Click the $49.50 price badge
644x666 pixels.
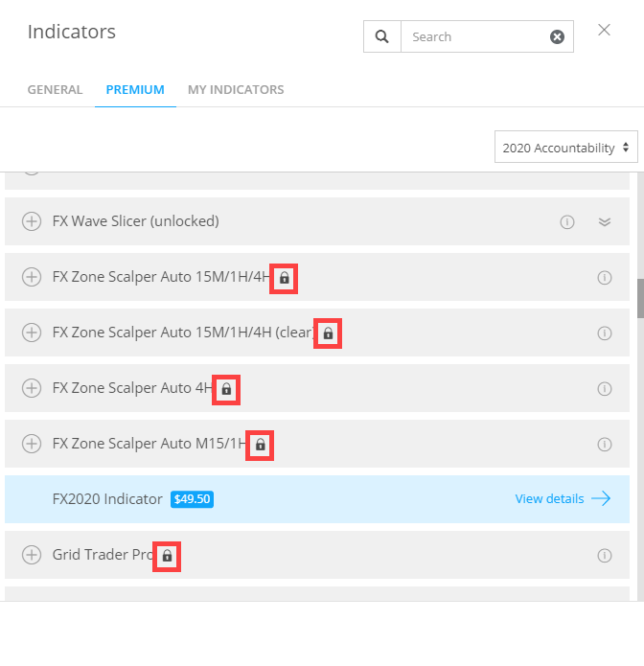tap(192, 499)
